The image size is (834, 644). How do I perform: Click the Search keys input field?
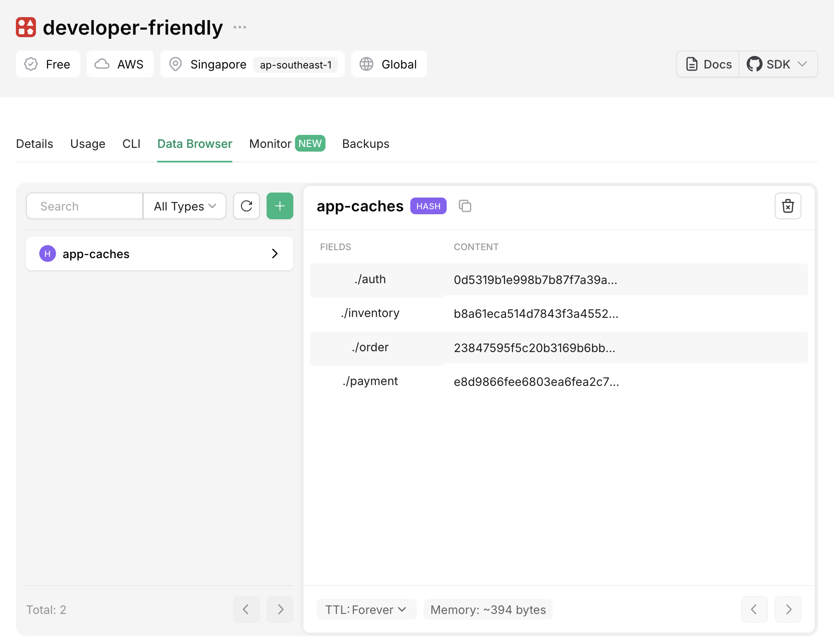(x=85, y=206)
